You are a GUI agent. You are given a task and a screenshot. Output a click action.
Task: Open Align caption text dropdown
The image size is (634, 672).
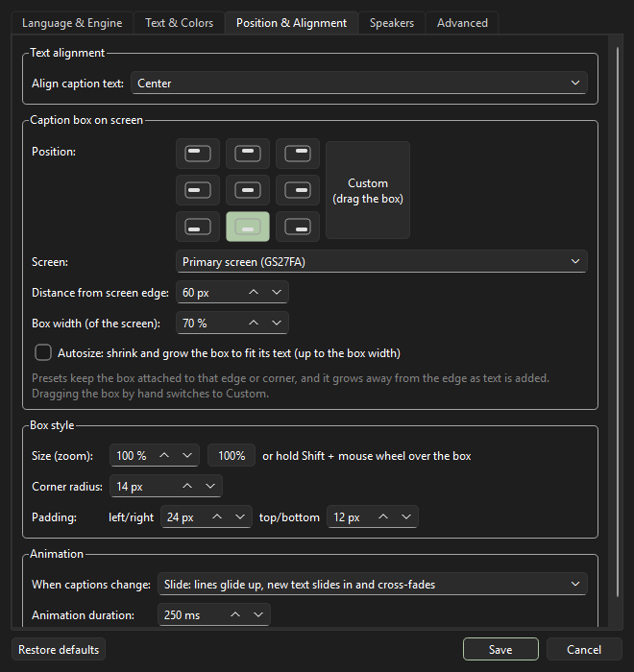click(359, 84)
